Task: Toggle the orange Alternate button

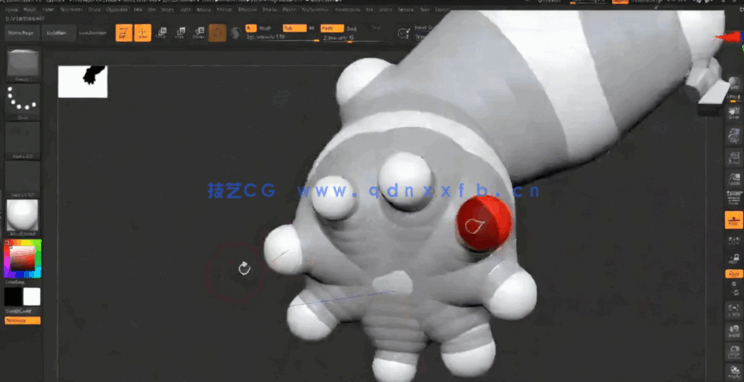Action: 22,321
